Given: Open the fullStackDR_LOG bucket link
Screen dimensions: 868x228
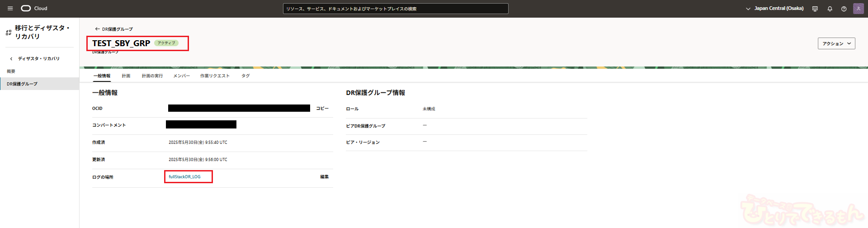Looking at the screenshot, I should pyautogui.click(x=184, y=177).
